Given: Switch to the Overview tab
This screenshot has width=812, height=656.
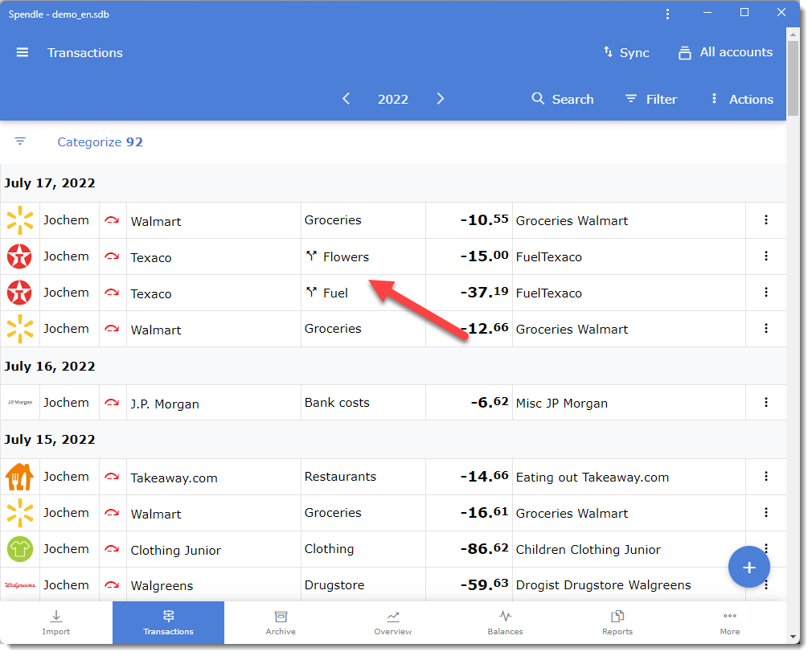Looking at the screenshot, I should click(393, 623).
